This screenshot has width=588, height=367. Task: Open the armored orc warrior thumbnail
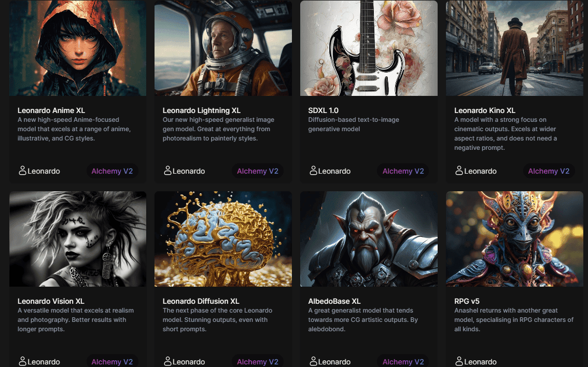click(369, 238)
